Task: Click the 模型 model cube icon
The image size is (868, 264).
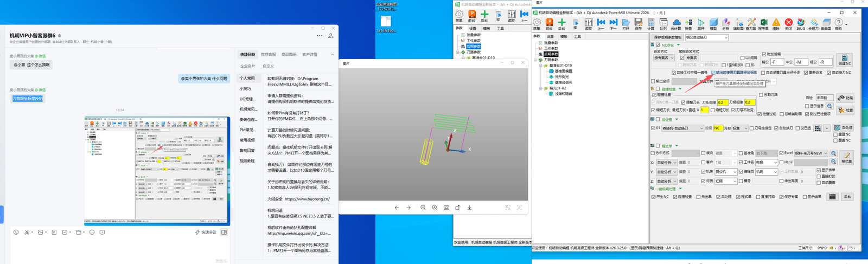Action: (x=713, y=23)
